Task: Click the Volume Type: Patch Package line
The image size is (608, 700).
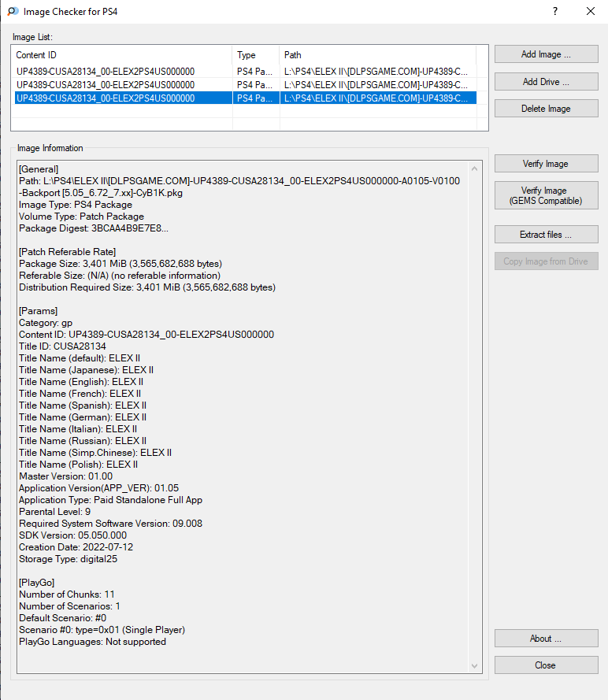Action: (81, 217)
